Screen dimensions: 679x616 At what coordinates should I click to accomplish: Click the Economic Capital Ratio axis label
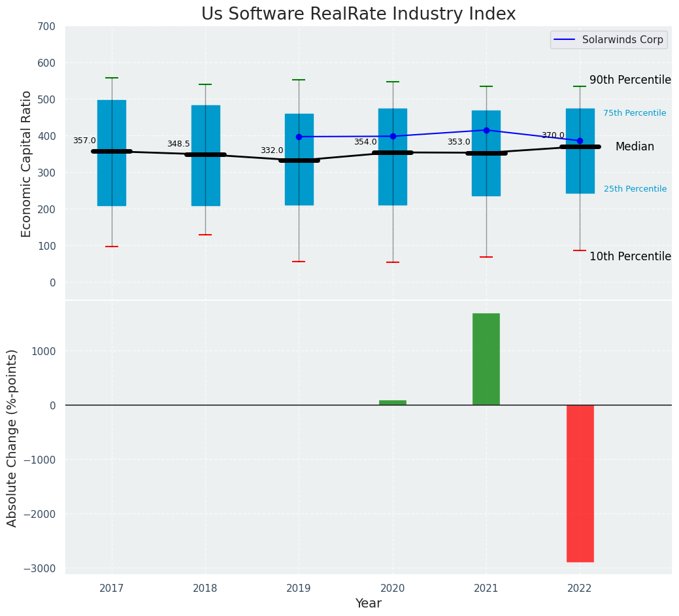pyautogui.click(x=27, y=163)
